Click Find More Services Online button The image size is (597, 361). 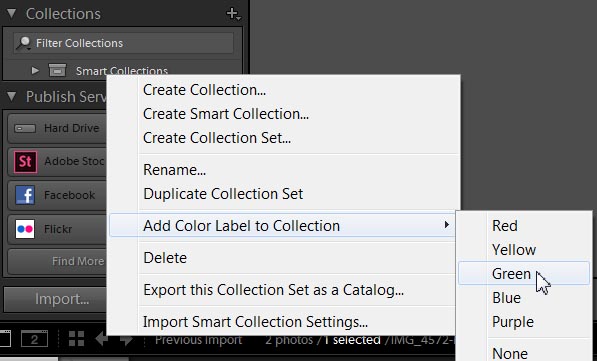coord(57,261)
